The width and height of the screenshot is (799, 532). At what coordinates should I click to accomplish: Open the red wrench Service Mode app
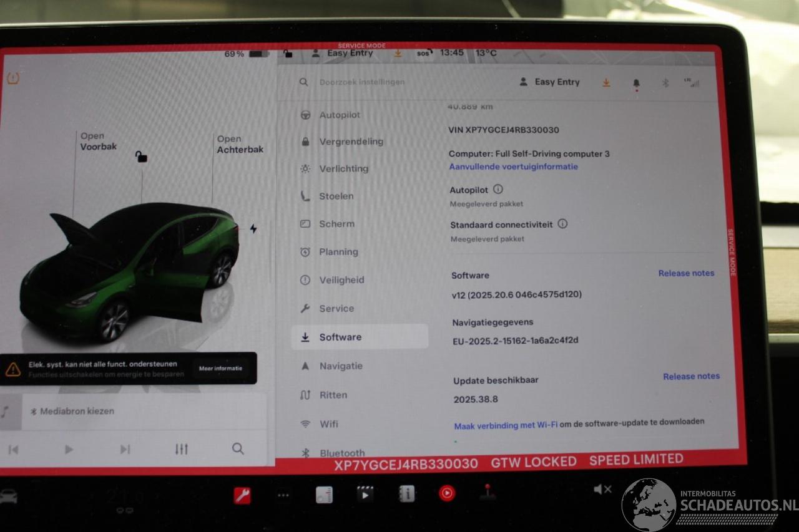(x=242, y=495)
